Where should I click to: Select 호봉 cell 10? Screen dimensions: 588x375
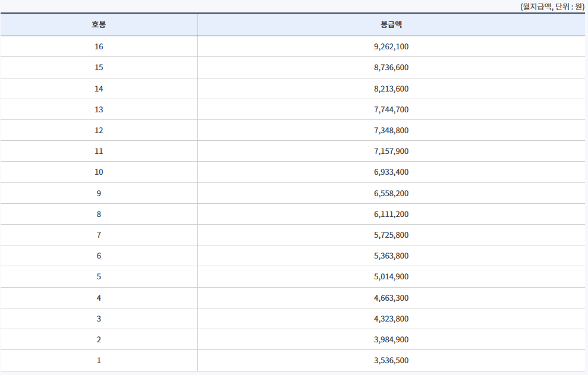point(99,172)
